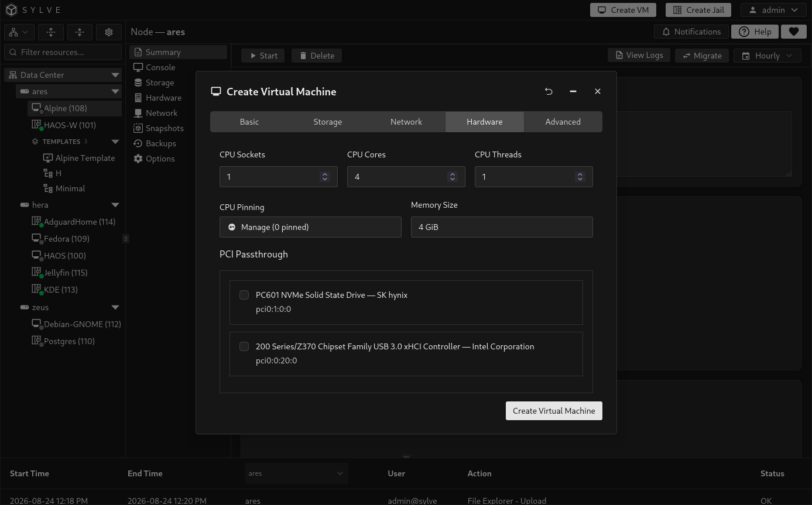The width and height of the screenshot is (812, 505).
Task: Switch to the Advanced tab
Action: tap(563, 122)
